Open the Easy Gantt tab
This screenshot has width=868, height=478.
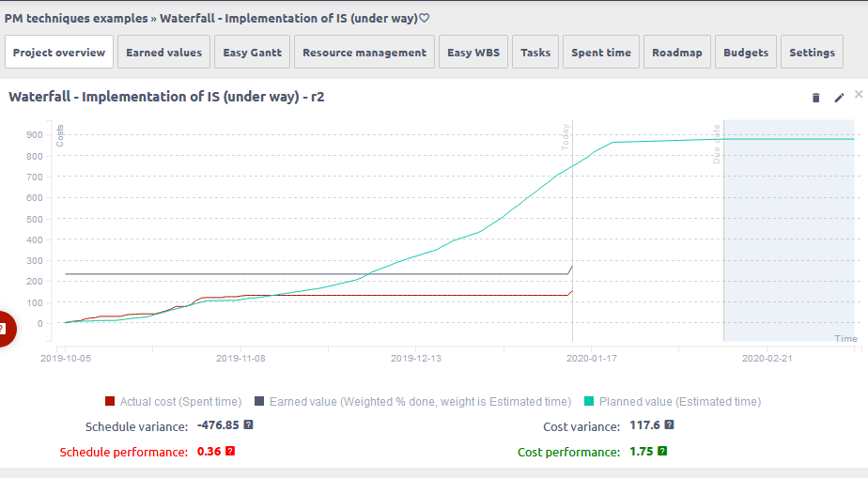point(252,53)
